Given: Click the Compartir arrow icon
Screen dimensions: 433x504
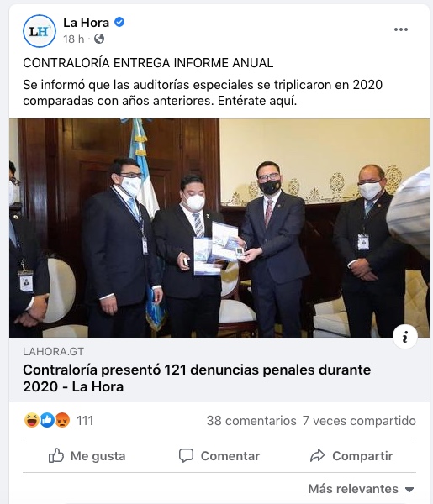Looking at the screenshot, I should pos(317,455).
